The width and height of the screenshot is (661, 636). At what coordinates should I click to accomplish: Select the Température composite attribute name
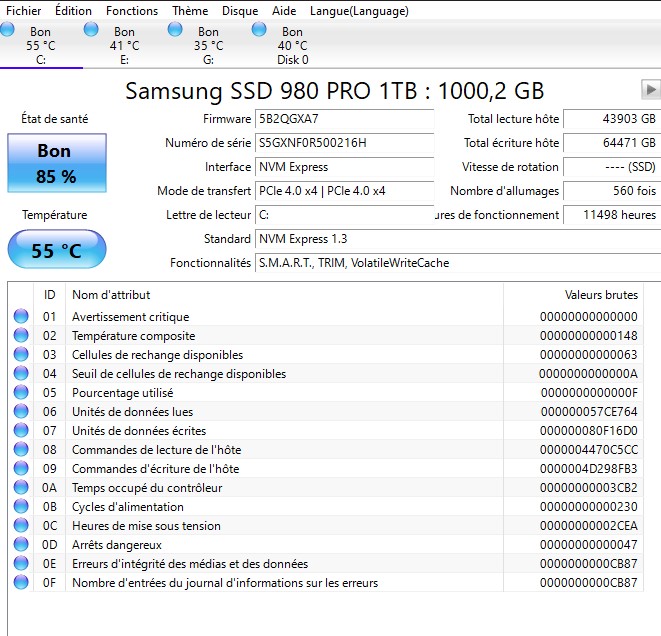134,336
